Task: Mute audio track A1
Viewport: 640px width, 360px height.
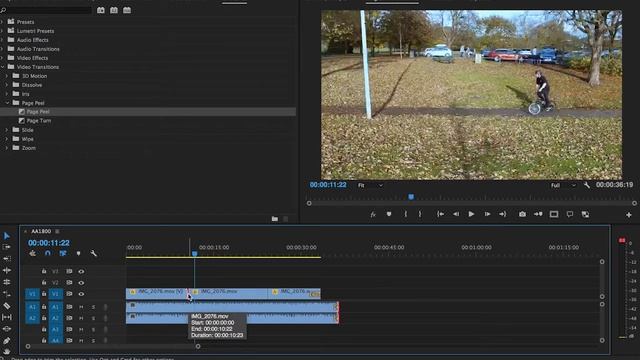Action: [x=81, y=307]
